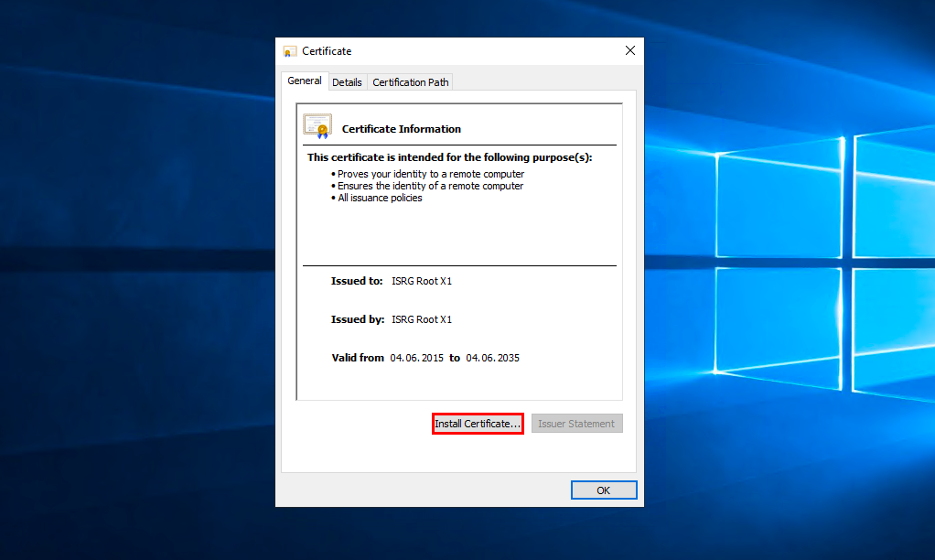Click the intended purposes heading text
Screen dimensions: 935x560
pyautogui.click(x=449, y=157)
